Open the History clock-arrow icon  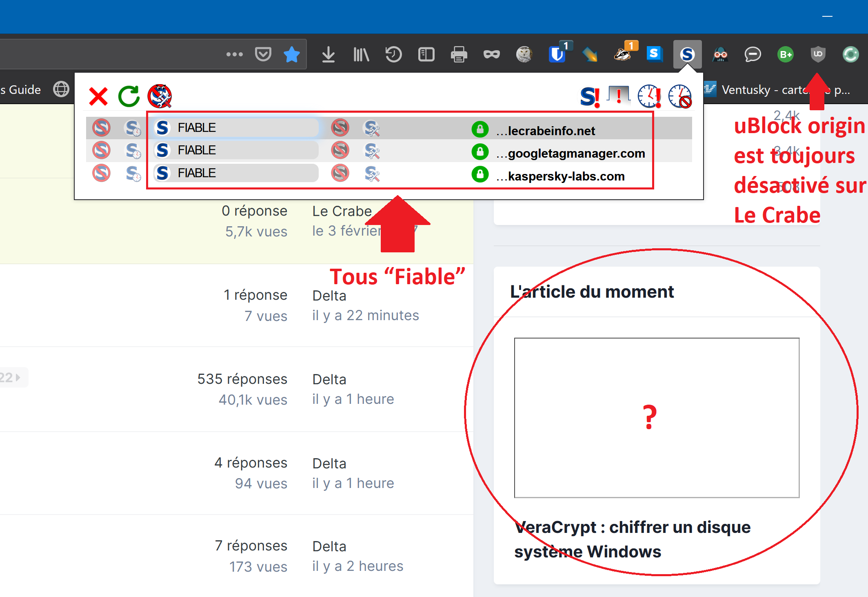(x=393, y=54)
